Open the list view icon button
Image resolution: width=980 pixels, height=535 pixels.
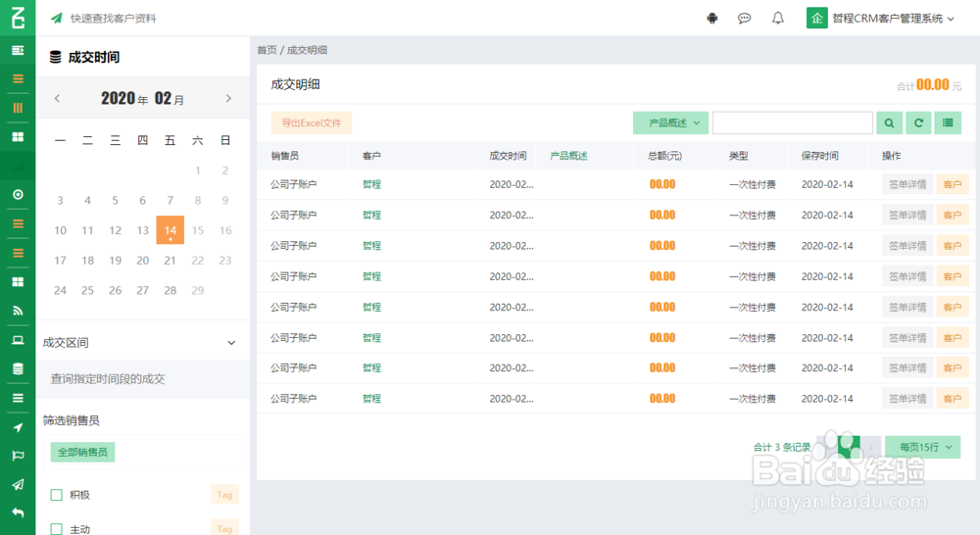[948, 123]
